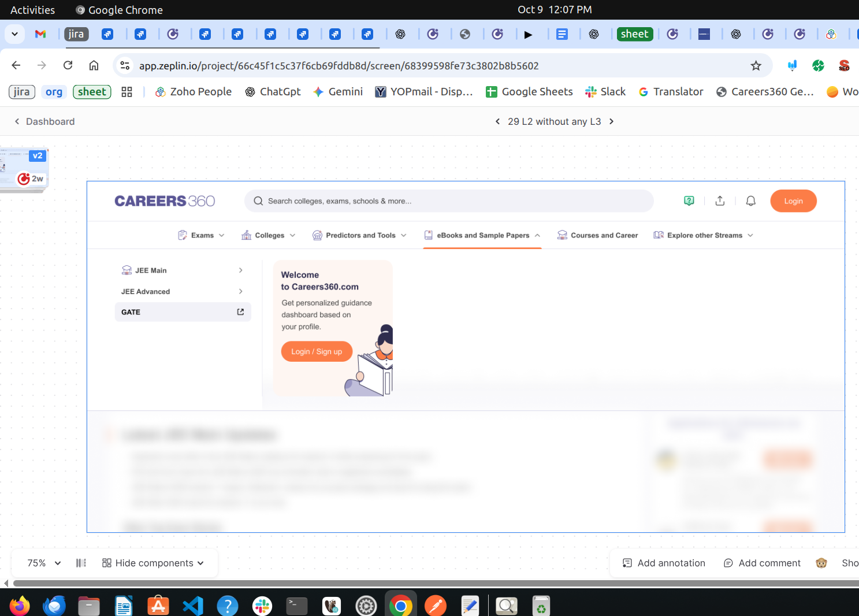Viewport: 859px width, 616px height.
Task: Click Add annotation button
Action: pos(664,563)
